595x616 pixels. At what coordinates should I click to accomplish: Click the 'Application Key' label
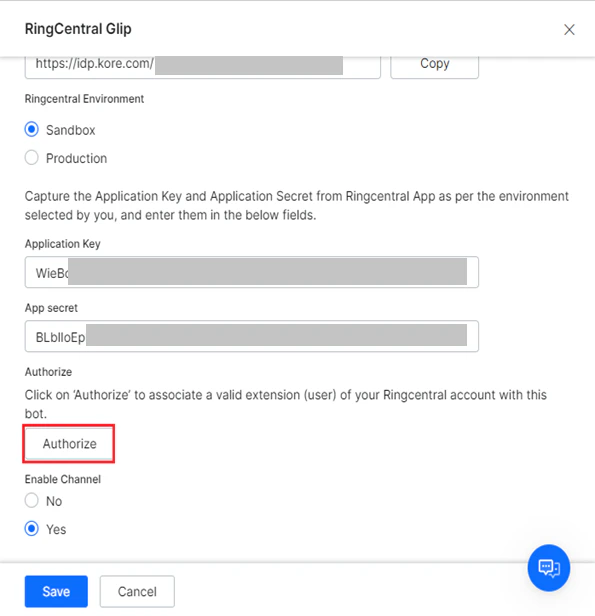click(x=63, y=244)
